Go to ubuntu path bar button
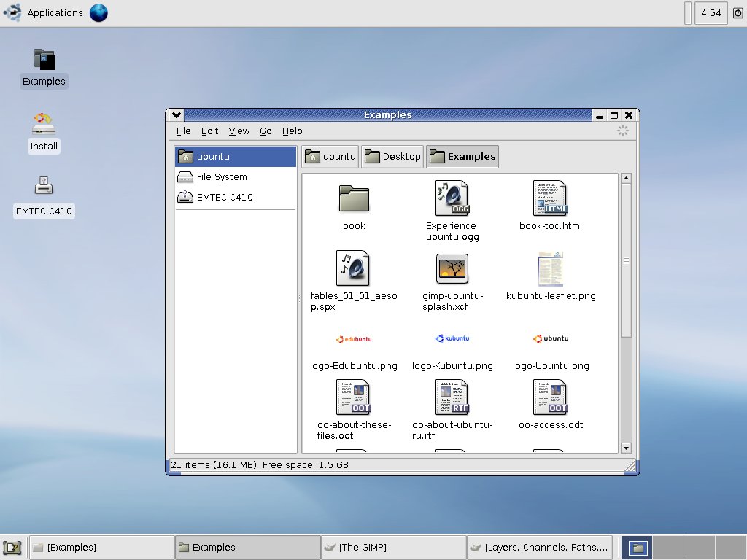 (x=330, y=157)
